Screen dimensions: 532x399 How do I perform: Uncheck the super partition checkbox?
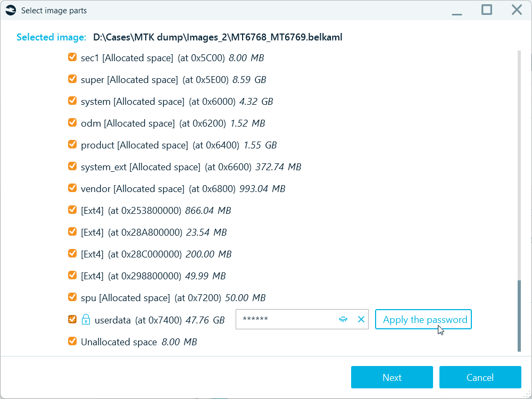coord(72,79)
